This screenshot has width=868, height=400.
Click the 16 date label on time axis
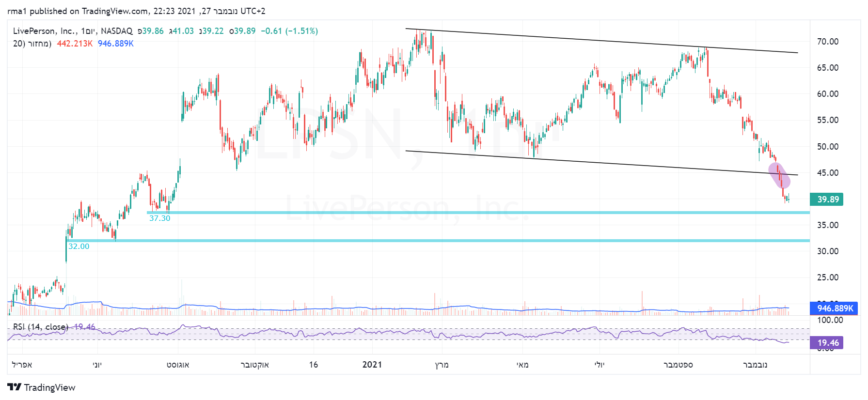pos(314,365)
